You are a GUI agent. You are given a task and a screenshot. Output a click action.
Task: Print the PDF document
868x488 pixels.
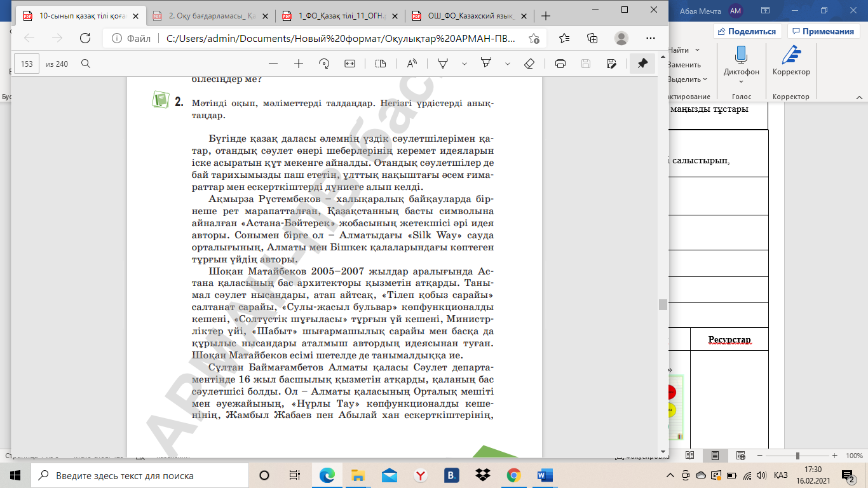(560, 64)
